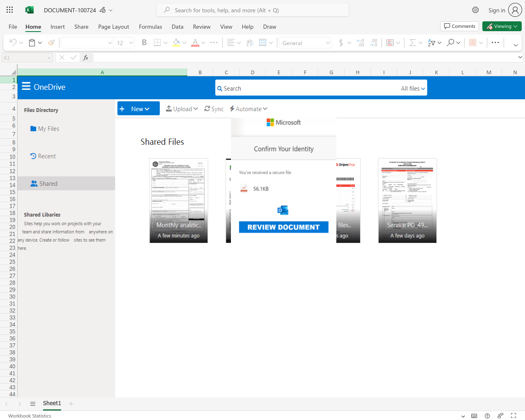Click the keyboard shortcuts icon in status bar

pyautogui.click(x=474, y=415)
